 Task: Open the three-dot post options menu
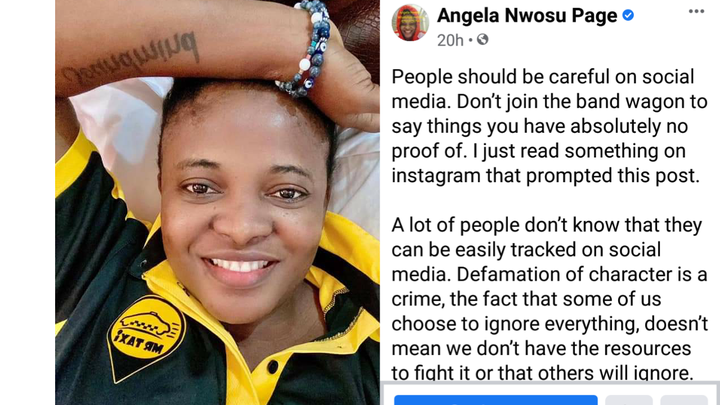point(696,11)
